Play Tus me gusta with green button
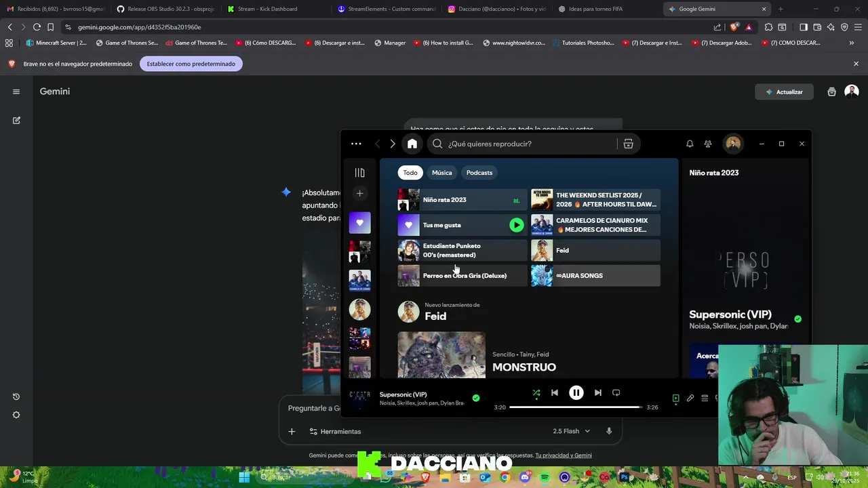The width and height of the screenshot is (868, 488). (517, 225)
